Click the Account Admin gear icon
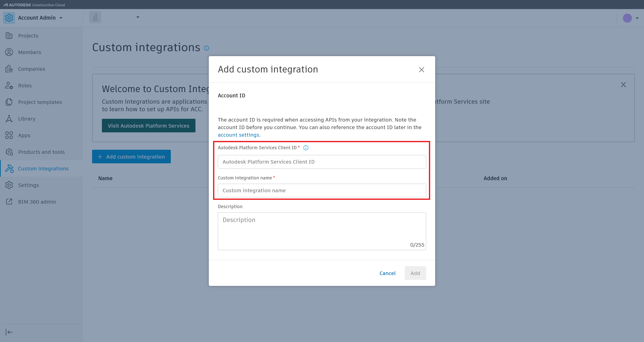The width and height of the screenshot is (644, 342). pyautogui.click(x=9, y=18)
